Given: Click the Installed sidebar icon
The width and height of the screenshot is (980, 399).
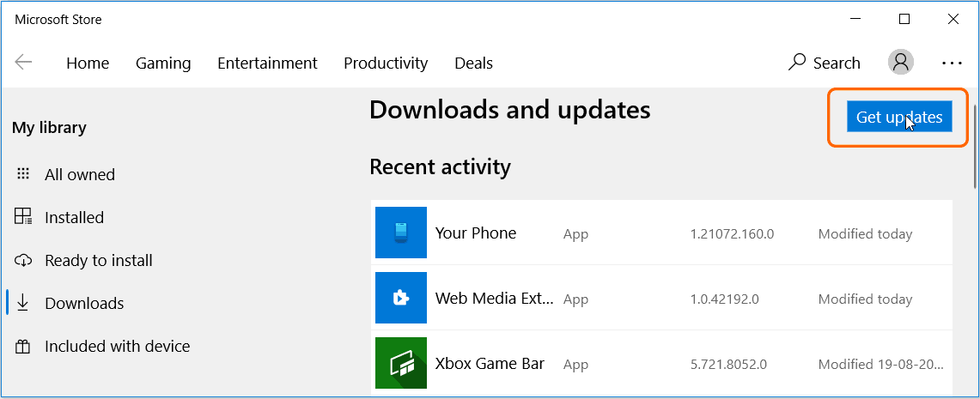Looking at the screenshot, I should click(x=23, y=217).
